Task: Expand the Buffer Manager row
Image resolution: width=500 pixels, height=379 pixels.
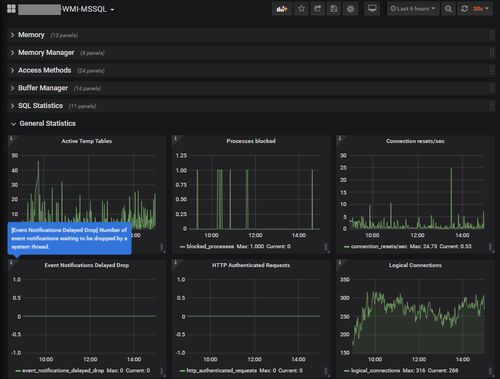Action: click(43, 88)
